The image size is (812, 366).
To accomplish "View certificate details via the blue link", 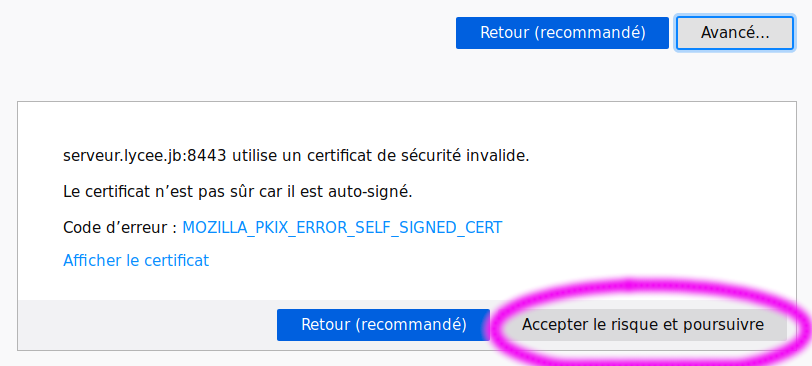I will (136, 260).
